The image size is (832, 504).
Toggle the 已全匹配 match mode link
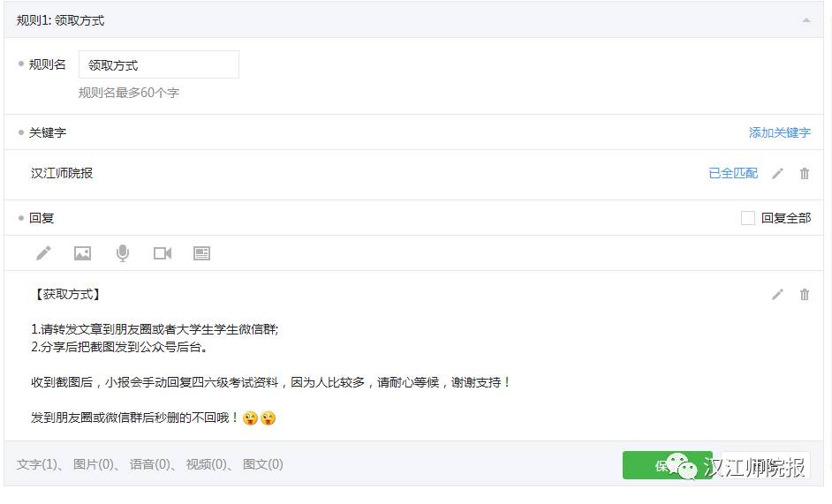(x=733, y=173)
